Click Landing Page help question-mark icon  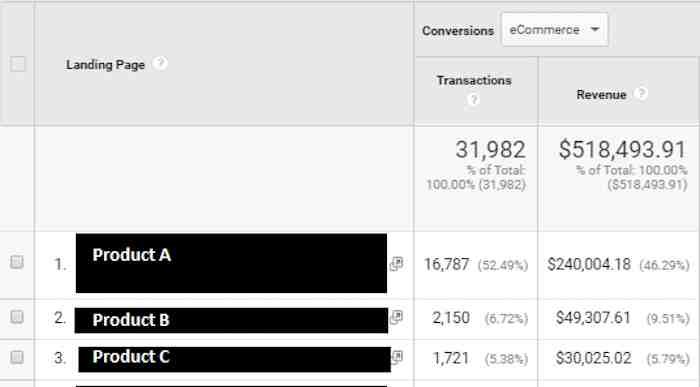tap(160, 63)
